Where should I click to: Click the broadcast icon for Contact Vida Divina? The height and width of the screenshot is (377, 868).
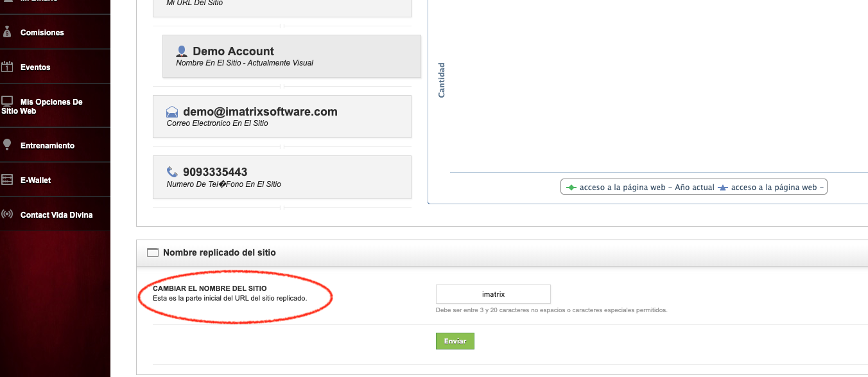pyautogui.click(x=7, y=215)
